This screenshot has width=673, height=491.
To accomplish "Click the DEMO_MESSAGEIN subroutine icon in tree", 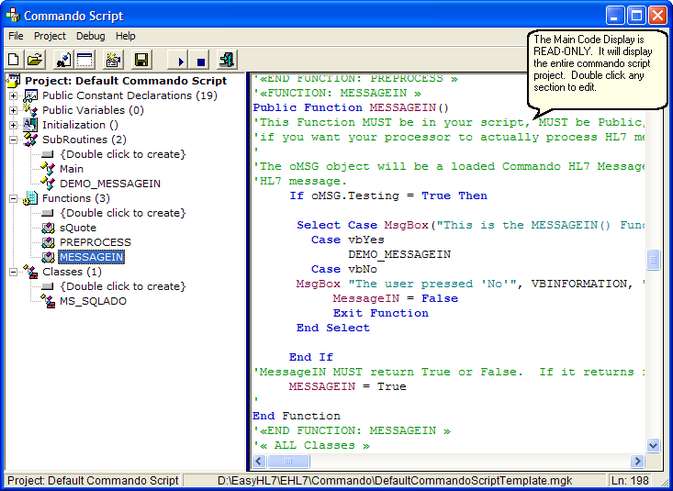I will (x=48, y=183).
